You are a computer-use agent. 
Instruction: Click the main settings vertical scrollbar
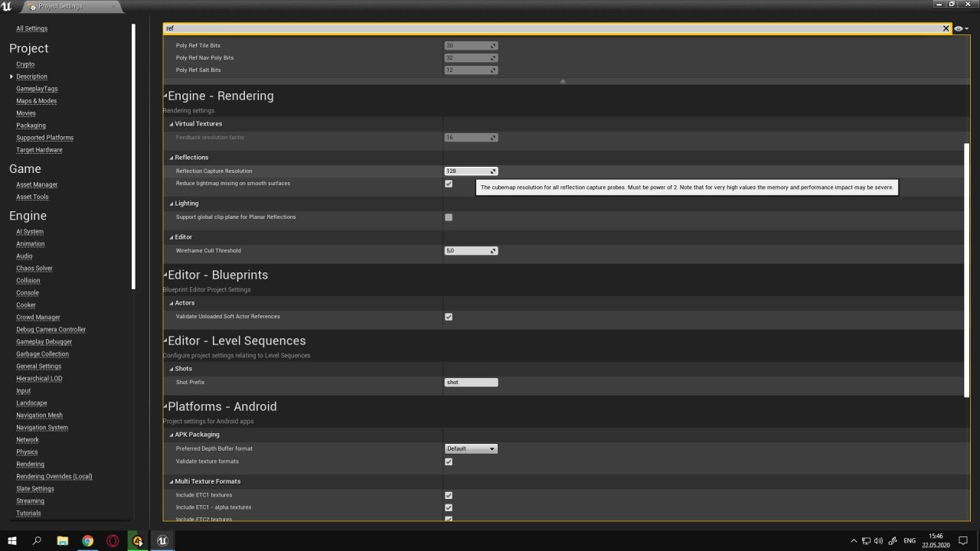coord(967,269)
